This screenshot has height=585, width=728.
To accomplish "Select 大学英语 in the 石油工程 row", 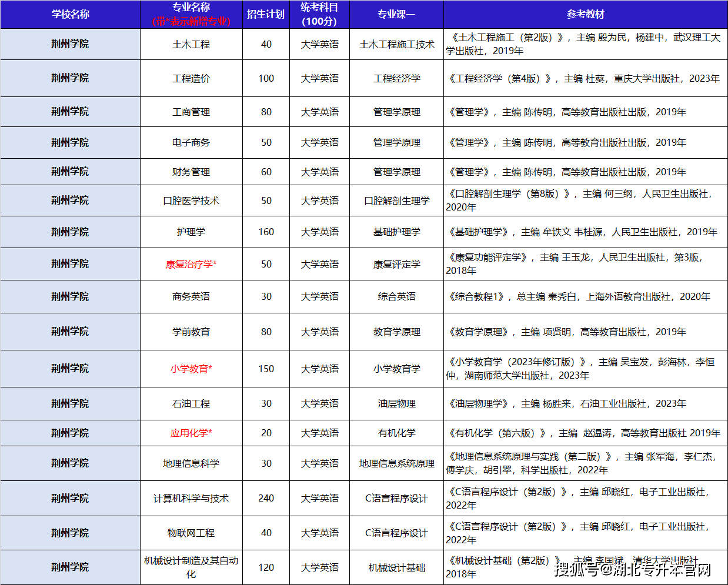I will click(x=319, y=403).
